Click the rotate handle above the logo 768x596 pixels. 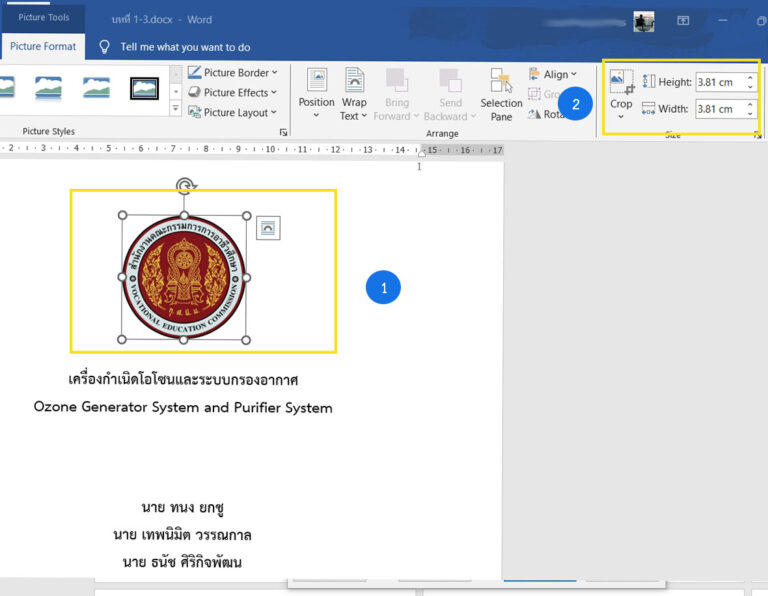(x=184, y=185)
